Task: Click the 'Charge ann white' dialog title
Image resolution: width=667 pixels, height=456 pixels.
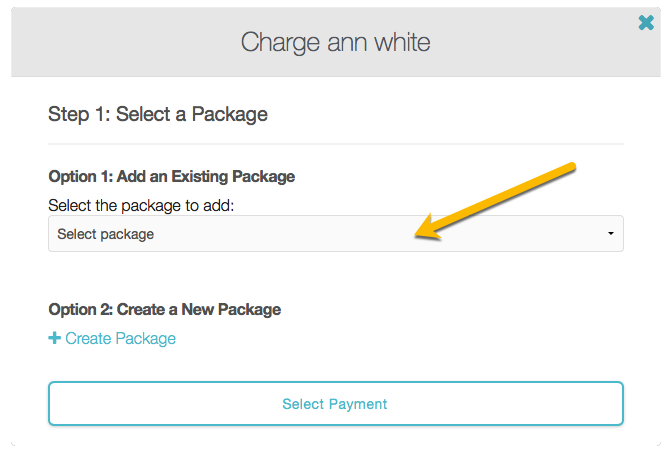Action: (x=335, y=43)
